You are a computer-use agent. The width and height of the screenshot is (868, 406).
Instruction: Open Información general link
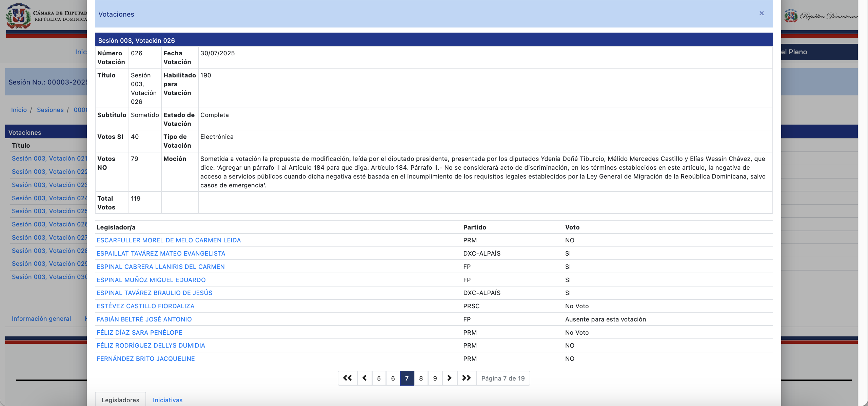[x=41, y=319]
